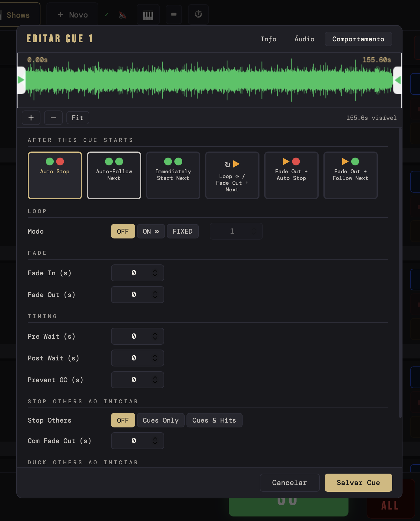Click the Fade In (s) value field

[x=138, y=273]
